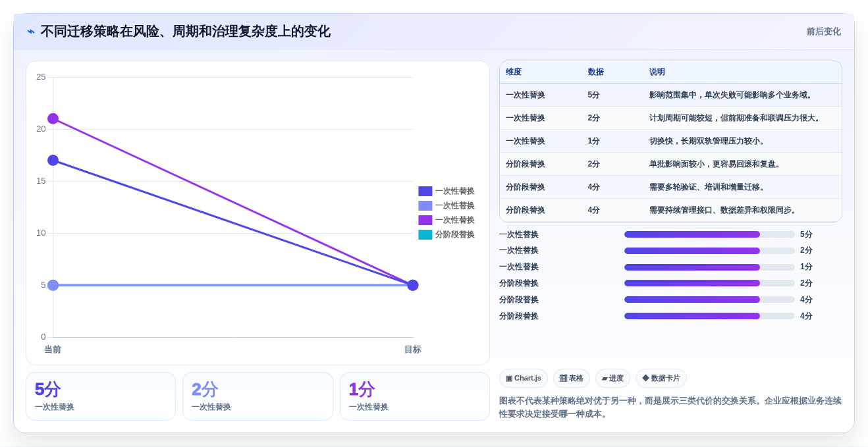Click 4分 in the 需要多轮验证 table row
Image resolution: width=868 pixels, height=447 pixels.
click(594, 187)
